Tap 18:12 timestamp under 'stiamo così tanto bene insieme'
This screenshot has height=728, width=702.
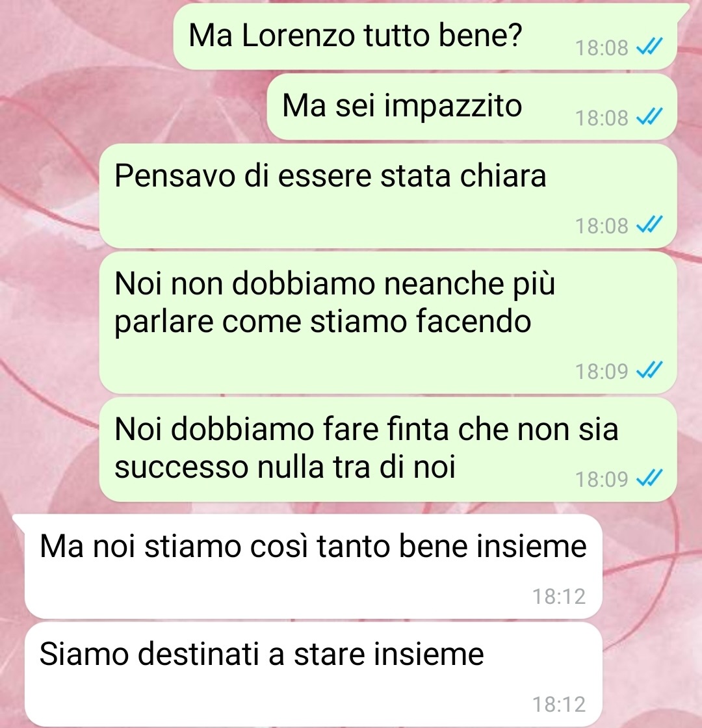click(559, 597)
